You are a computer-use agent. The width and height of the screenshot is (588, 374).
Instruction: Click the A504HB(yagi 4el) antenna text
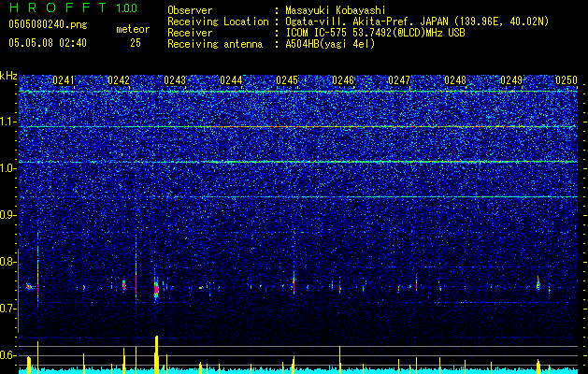point(330,44)
